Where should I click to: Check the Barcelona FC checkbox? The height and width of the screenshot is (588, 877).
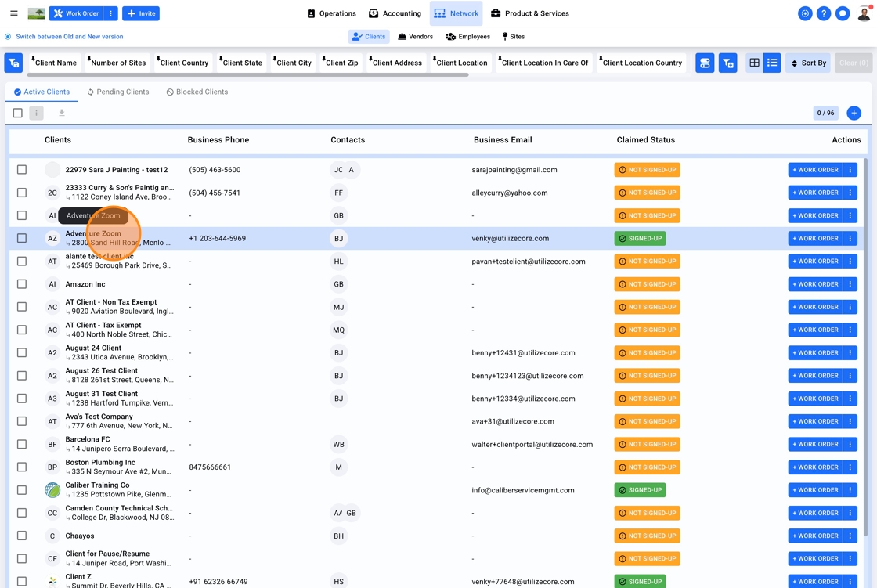(x=22, y=444)
